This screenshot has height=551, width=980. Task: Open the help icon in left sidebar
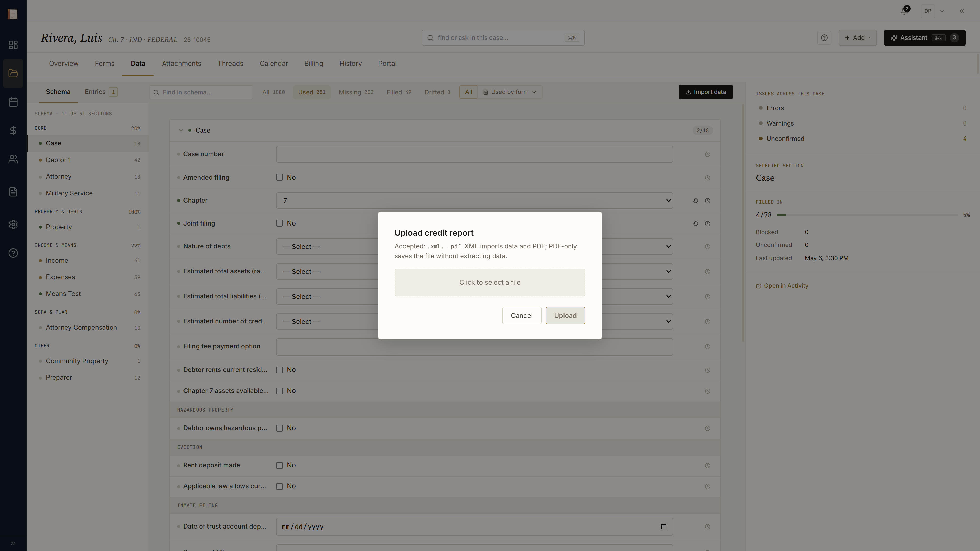click(x=13, y=253)
